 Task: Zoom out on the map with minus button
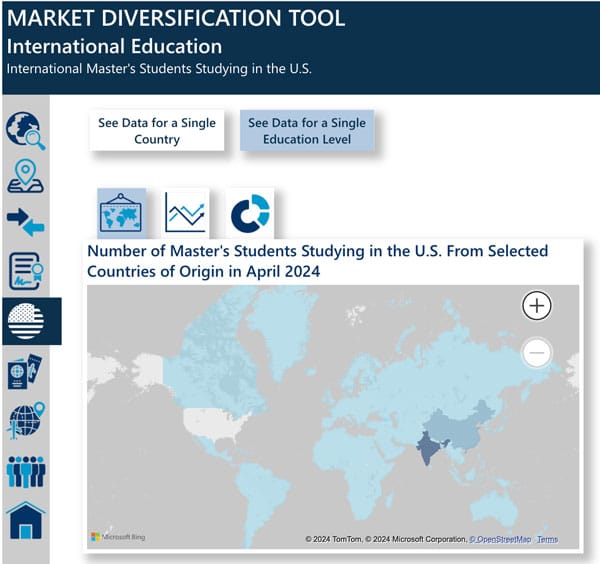537,352
